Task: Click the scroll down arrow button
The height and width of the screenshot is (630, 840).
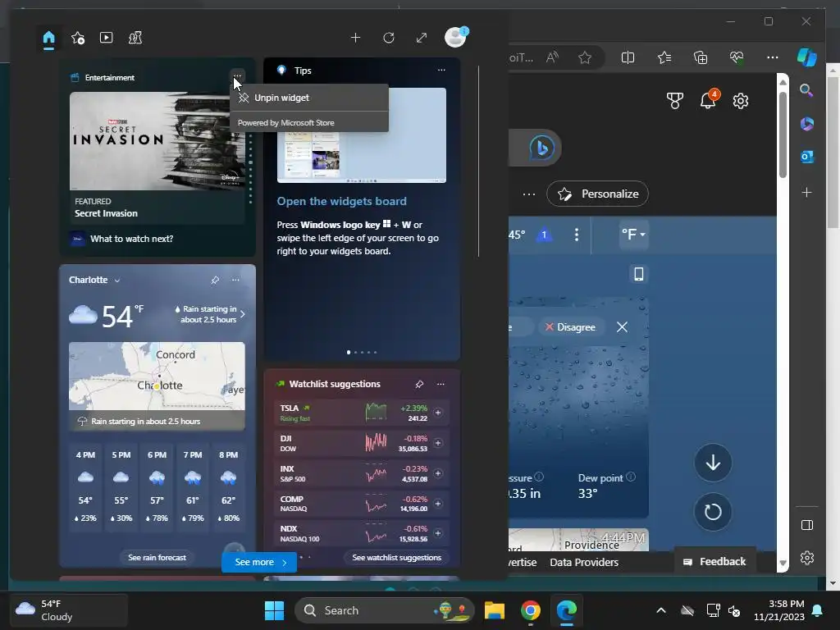Action: coord(713,463)
